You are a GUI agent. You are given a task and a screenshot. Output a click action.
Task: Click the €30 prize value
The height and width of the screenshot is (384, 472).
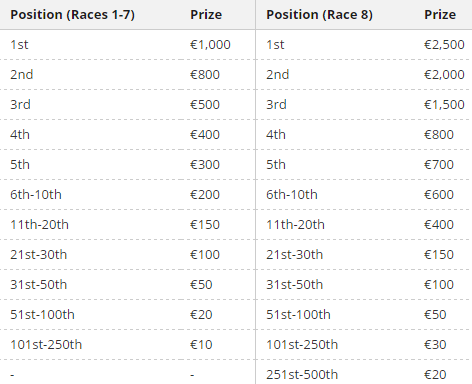click(435, 345)
